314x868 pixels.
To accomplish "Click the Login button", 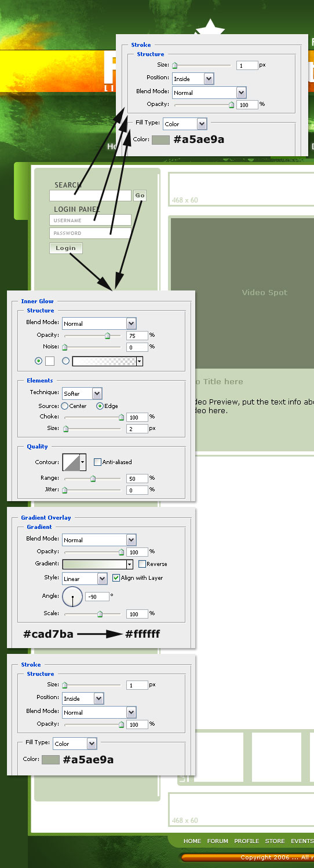I will click(x=66, y=248).
